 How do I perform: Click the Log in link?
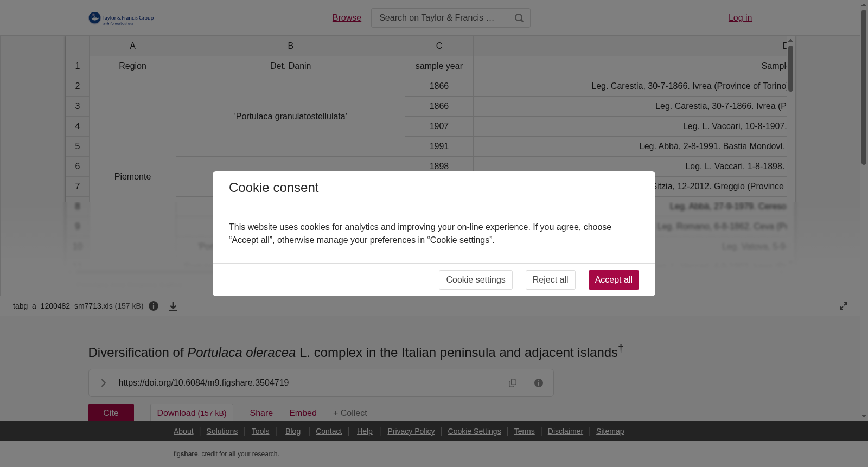pos(740,18)
